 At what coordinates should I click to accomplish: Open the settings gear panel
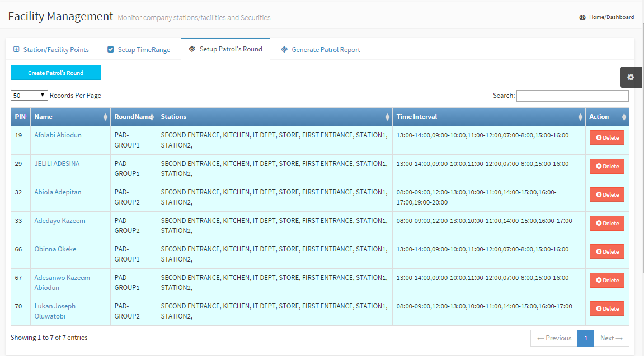pyautogui.click(x=631, y=77)
